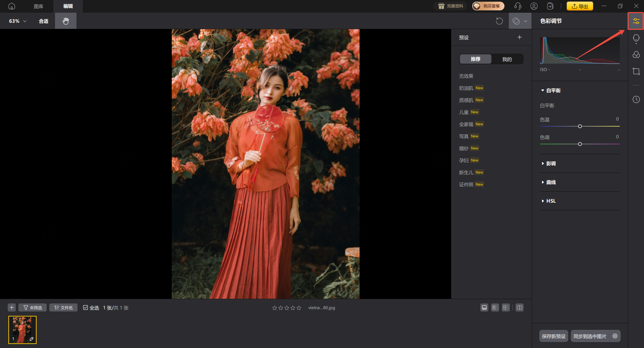Select the photo thumbnail in filmstrip
Viewport: 644px width, 348px height.
pos(22,330)
